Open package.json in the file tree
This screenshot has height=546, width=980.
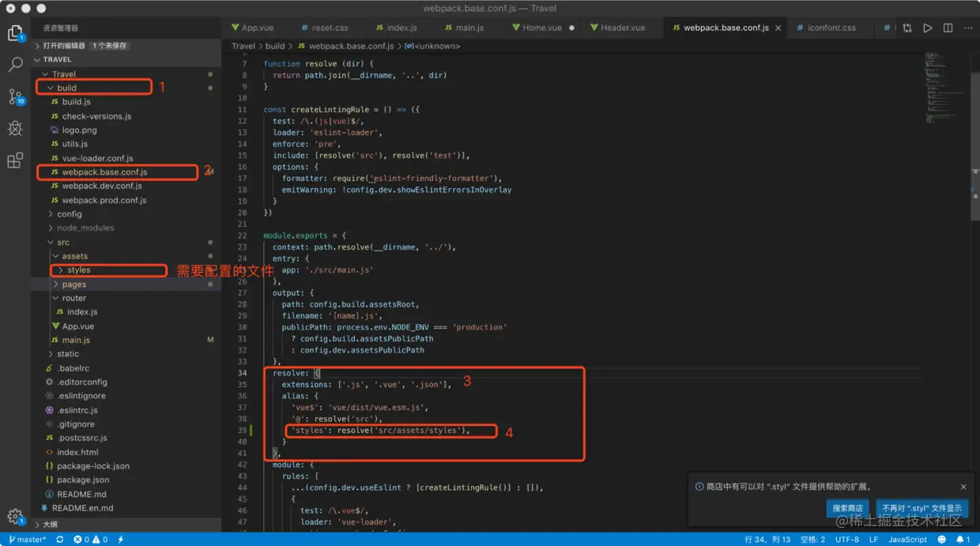(83, 480)
